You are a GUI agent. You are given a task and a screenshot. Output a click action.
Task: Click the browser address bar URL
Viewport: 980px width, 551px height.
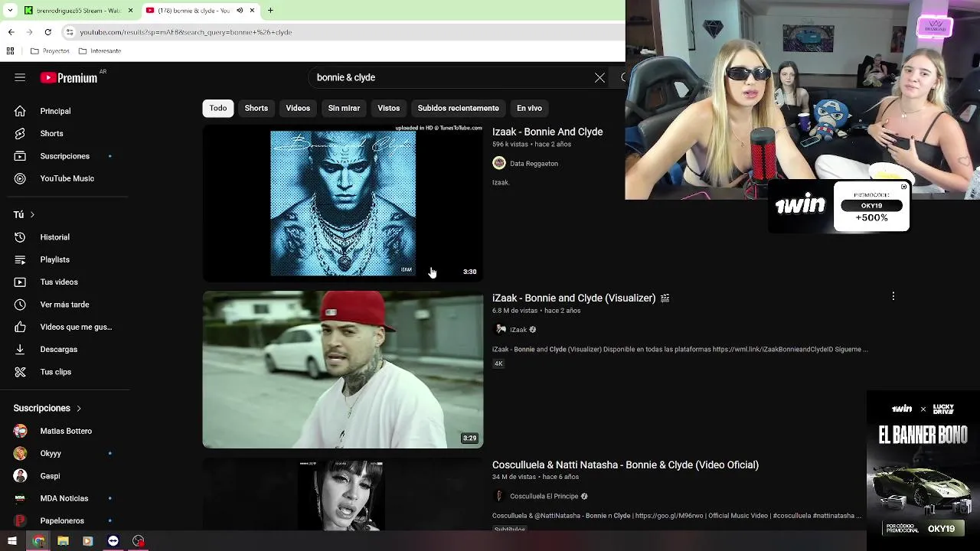pyautogui.click(x=186, y=32)
